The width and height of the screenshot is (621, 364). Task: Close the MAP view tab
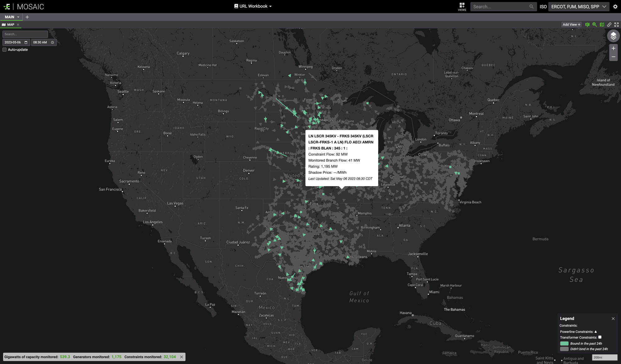18,25
